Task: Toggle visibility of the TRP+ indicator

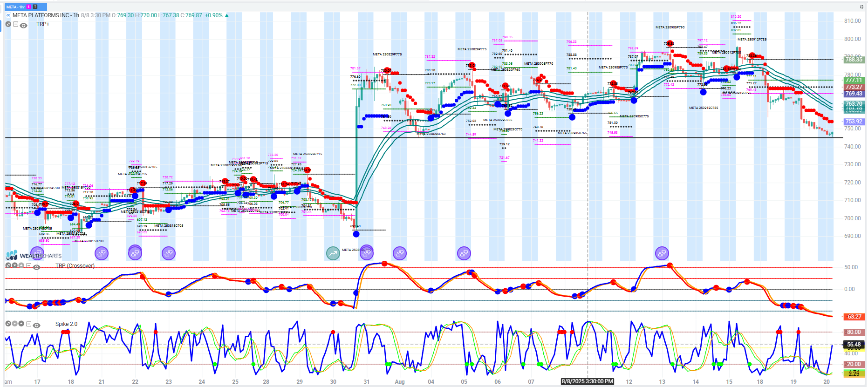Action: point(23,25)
